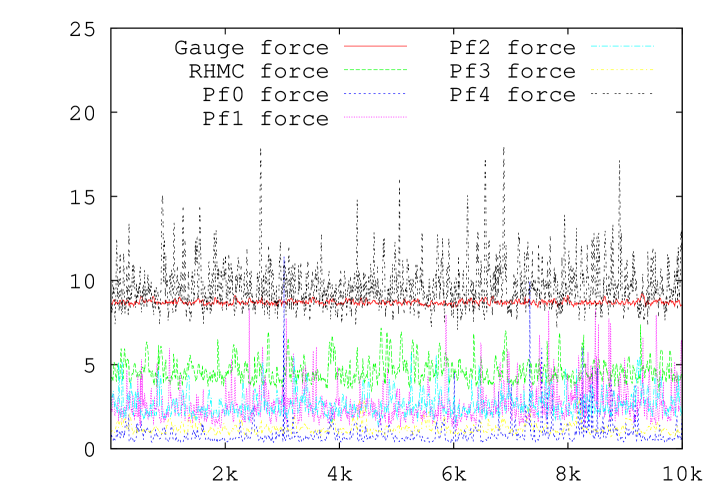Click the y-axis label 0
Image resolution: width=708 pixels, height=496 pixels.
(89, 449)
